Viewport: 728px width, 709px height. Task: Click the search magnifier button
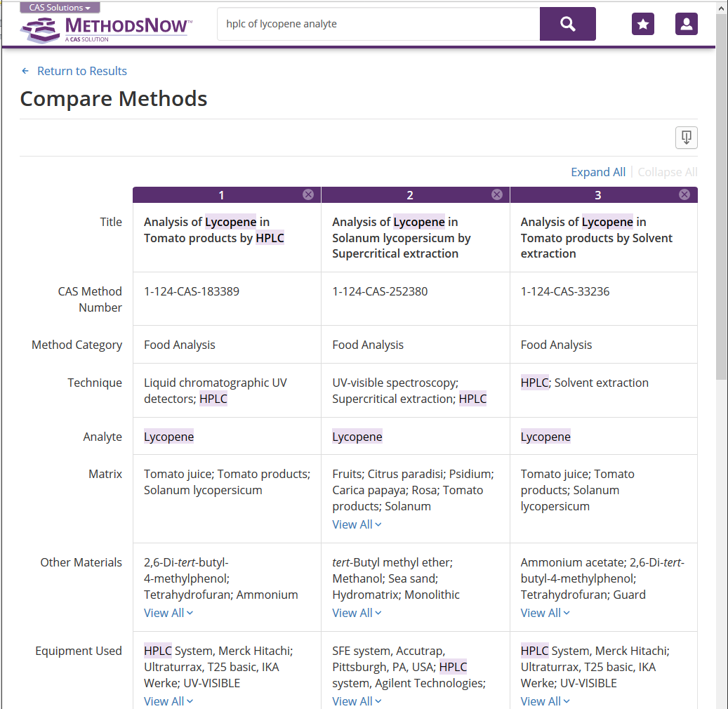567,24
